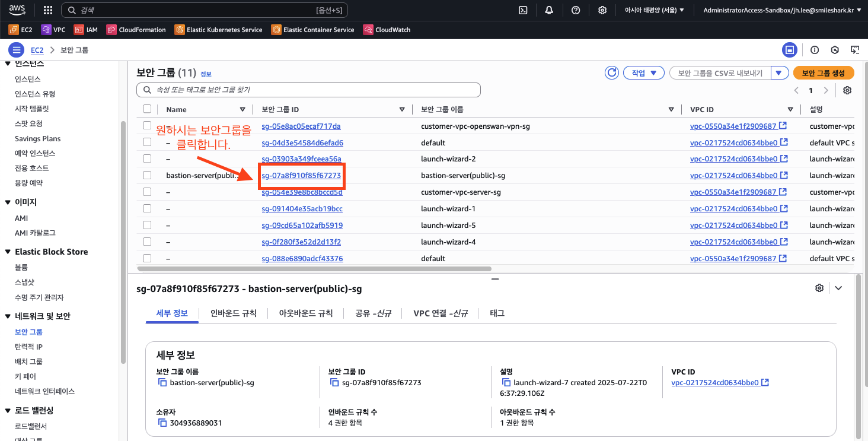
Task: Refresh the security group list
Action: tap(611, 73)
